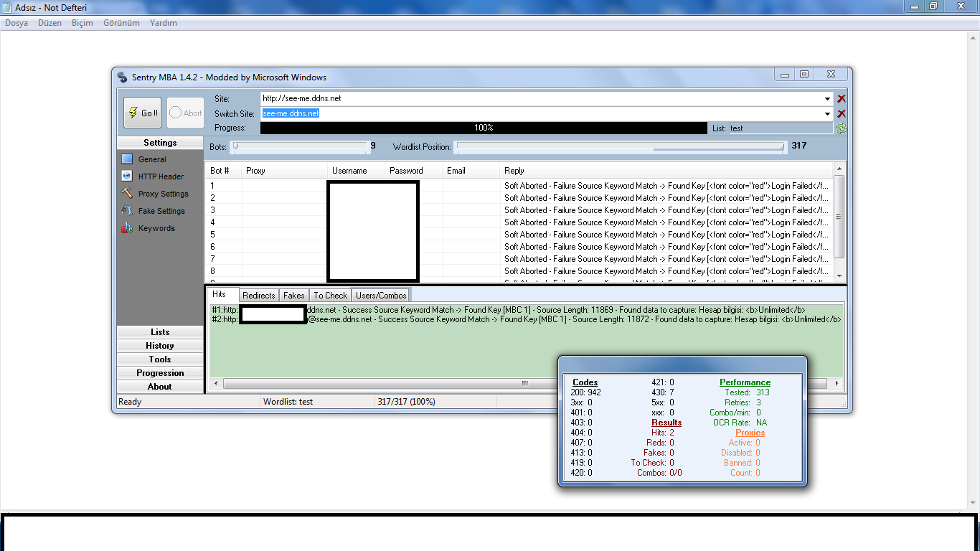Click green refresh icon next to List

841,128
